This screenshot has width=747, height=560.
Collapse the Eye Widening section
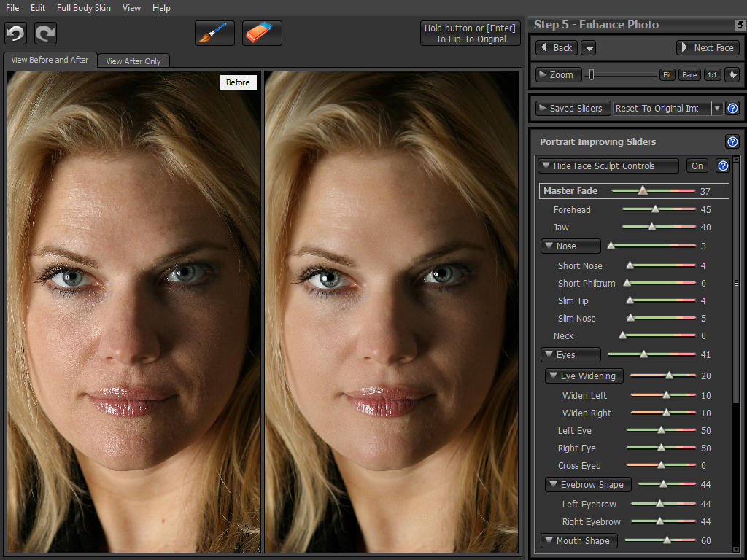(584, 376)
